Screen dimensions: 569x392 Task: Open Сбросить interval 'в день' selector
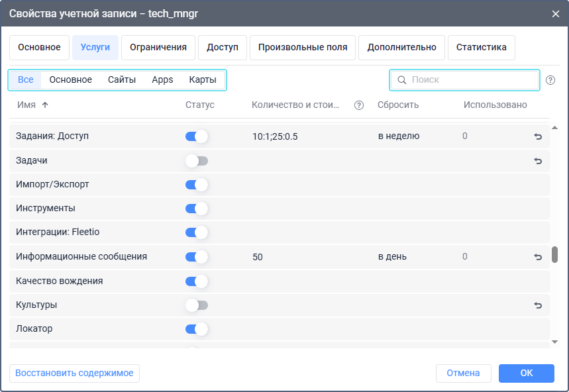point(392,257)
